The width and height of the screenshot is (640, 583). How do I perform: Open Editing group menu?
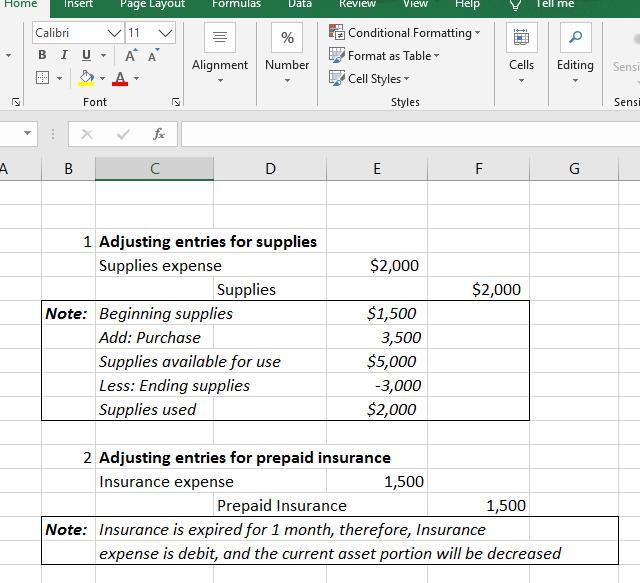(575, 53)
